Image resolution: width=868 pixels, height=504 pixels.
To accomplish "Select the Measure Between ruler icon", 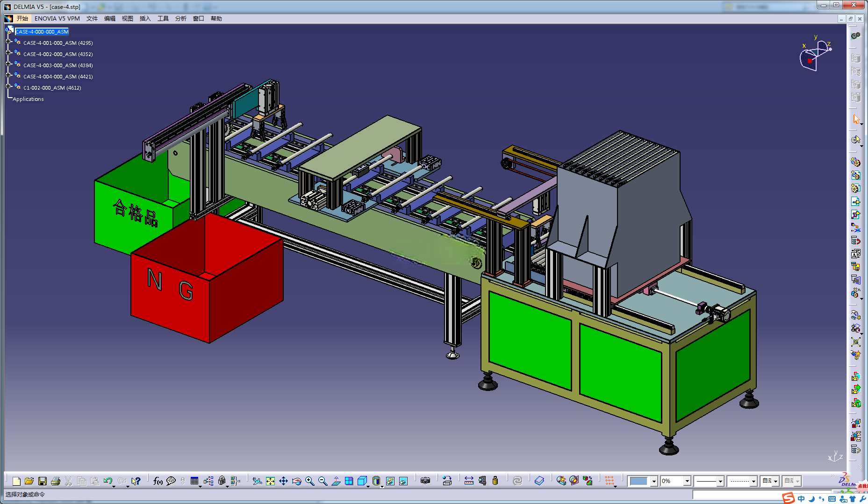I will [x=469, y=481].
